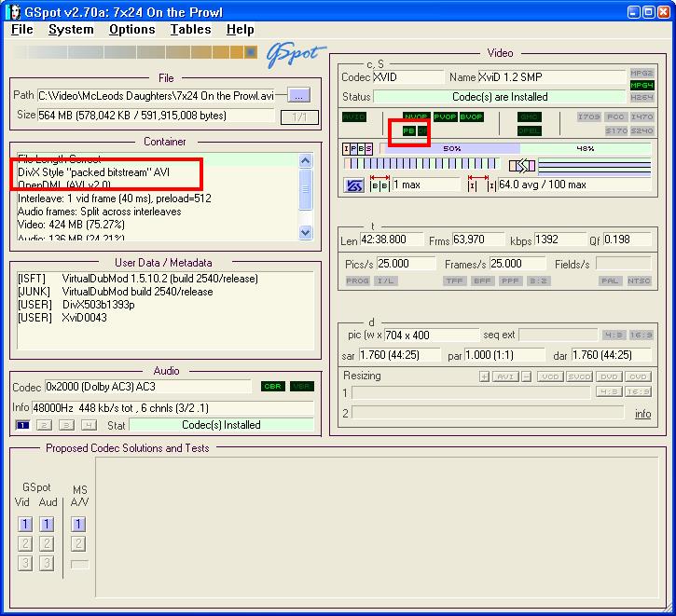Viewport: 676px width, 616px height.
Task: Click the GMC indicator
Action: [530, 116]
